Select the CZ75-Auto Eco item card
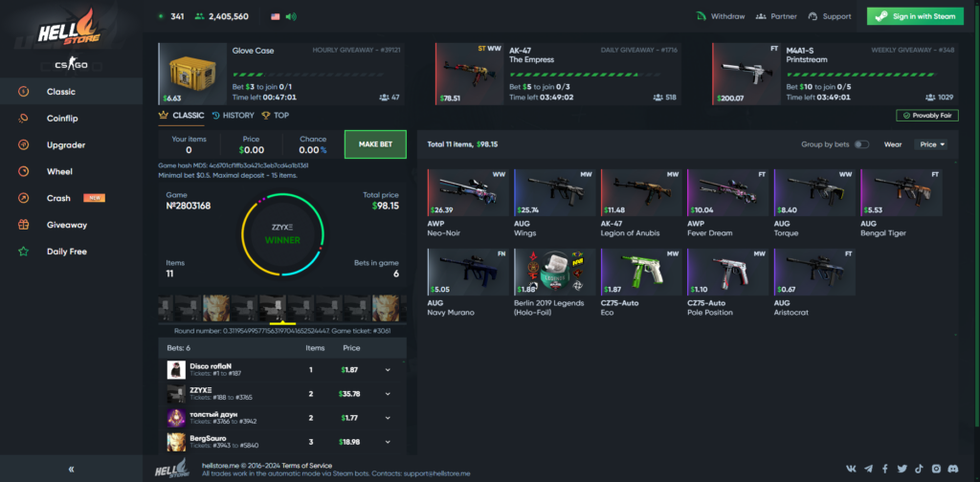 pos(641,283)
